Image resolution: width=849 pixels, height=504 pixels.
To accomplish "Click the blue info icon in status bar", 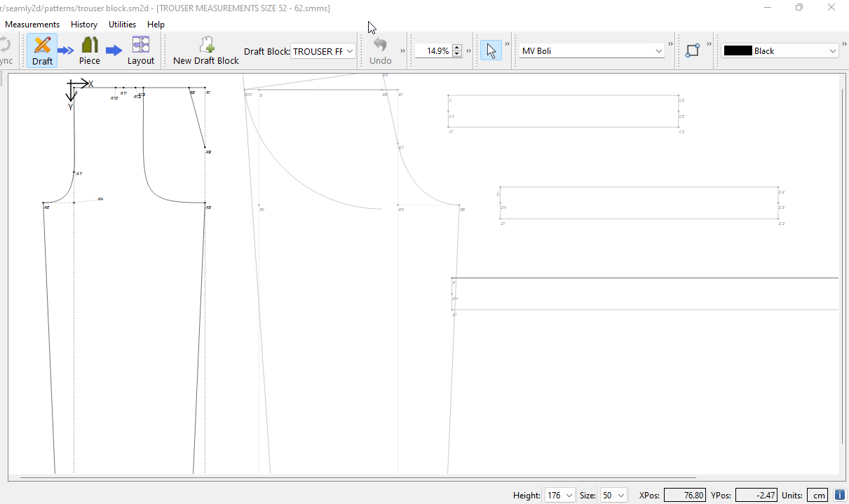I will point(839,496).
